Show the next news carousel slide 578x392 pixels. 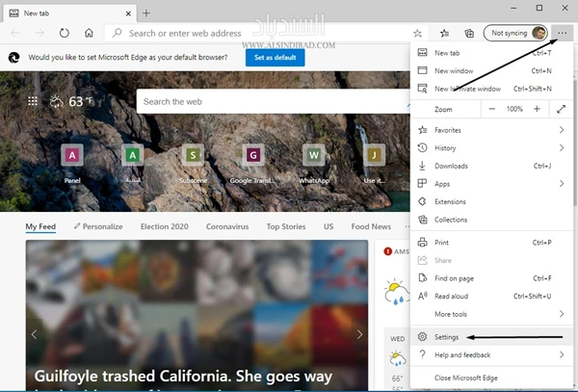[x=359, y=334]
